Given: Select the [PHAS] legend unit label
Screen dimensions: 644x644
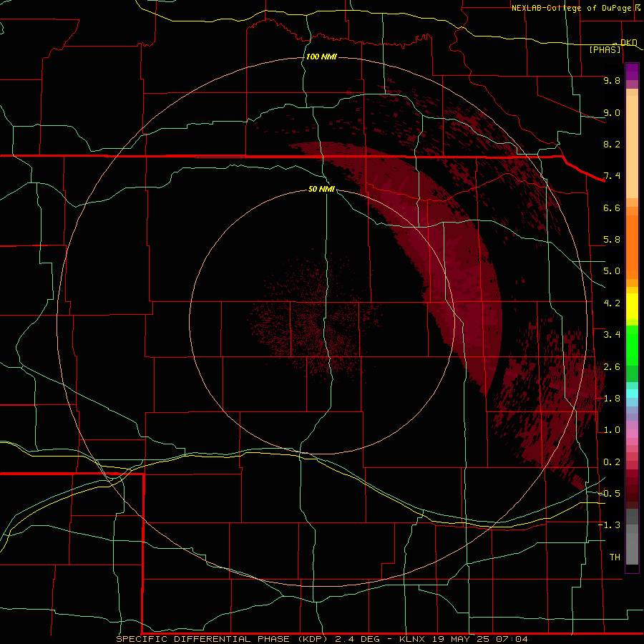Looking at the screenshot, I should click(x=605, y=50).
